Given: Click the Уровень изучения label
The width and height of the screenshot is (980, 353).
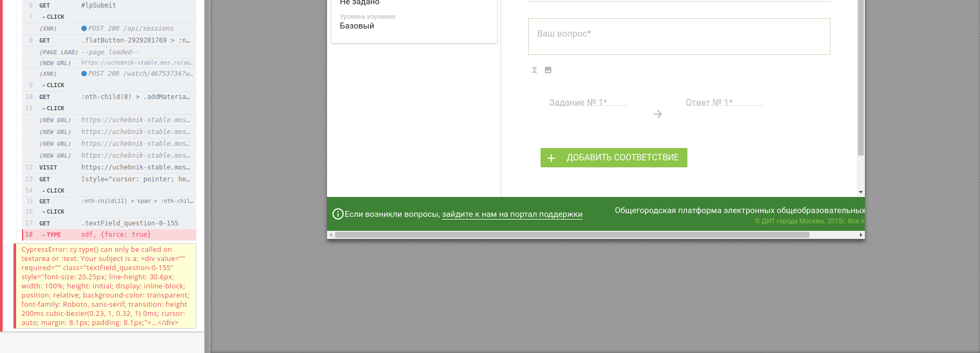Looking at the screenshot, I should (x=367, y=17).
